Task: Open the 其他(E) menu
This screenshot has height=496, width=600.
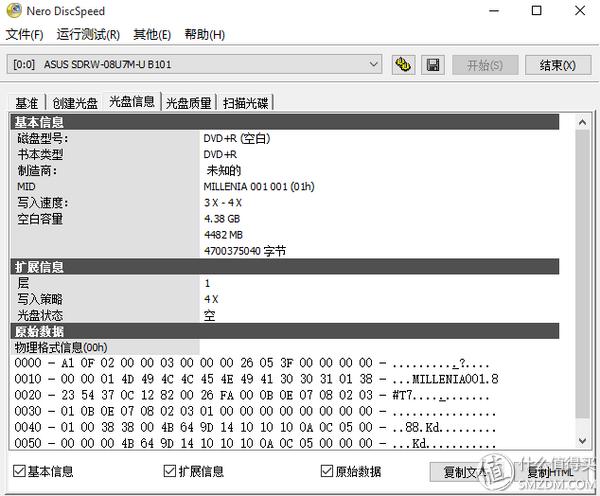Action: [152, 35]
